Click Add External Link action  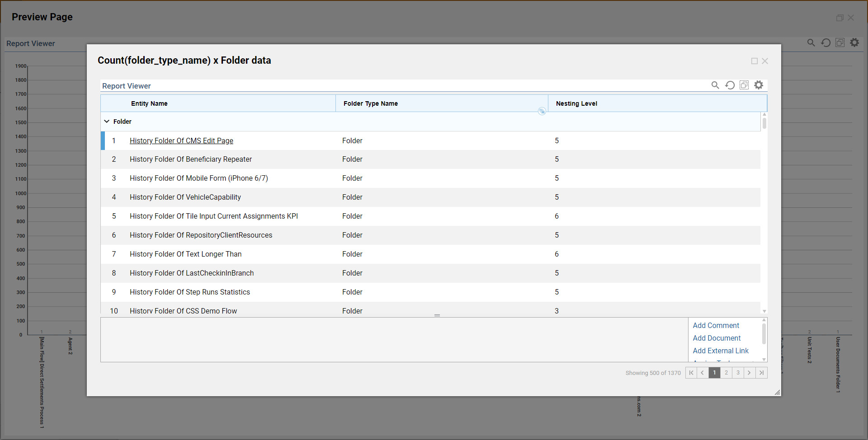pyautogui.click(x=721, y=351)
